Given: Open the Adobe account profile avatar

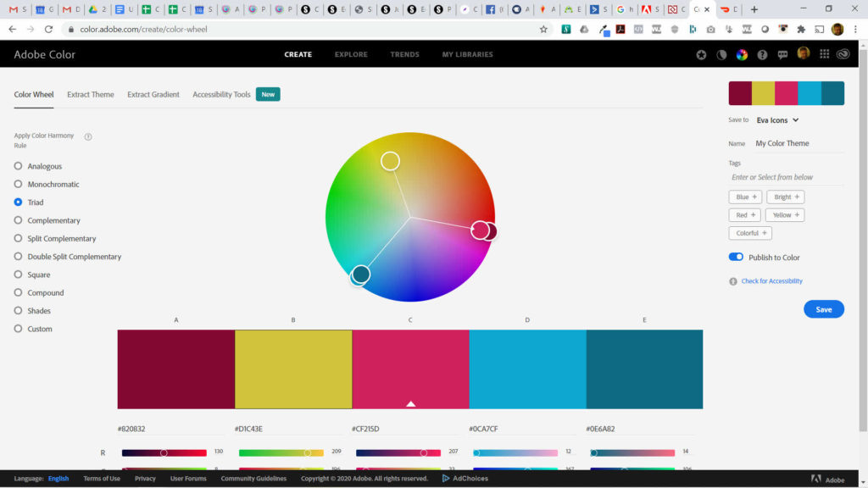Looking at the screenshot, I should click(804, 53).
